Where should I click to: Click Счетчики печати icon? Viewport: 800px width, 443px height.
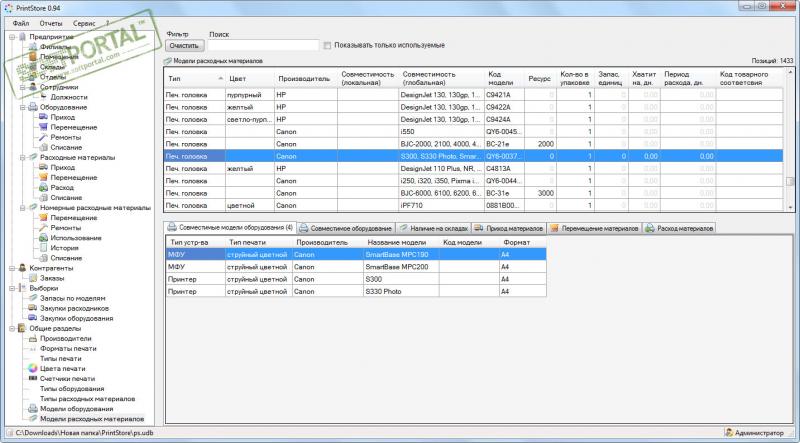click(33, 379)
